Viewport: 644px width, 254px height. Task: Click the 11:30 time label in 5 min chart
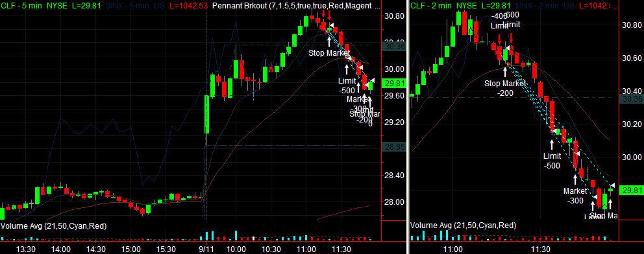(x=341, y=249)
